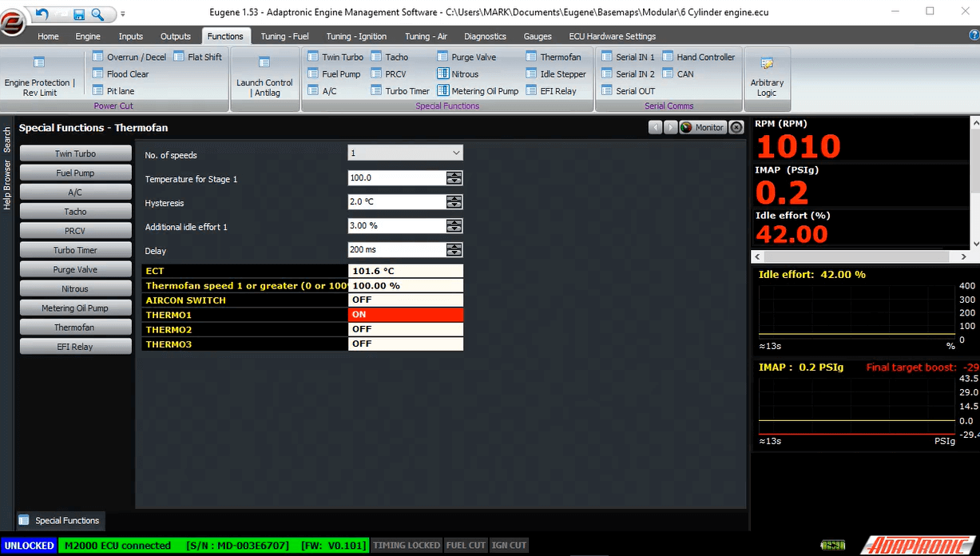Open the quick access toolbar customize arrow

click(x=123, y=14)
